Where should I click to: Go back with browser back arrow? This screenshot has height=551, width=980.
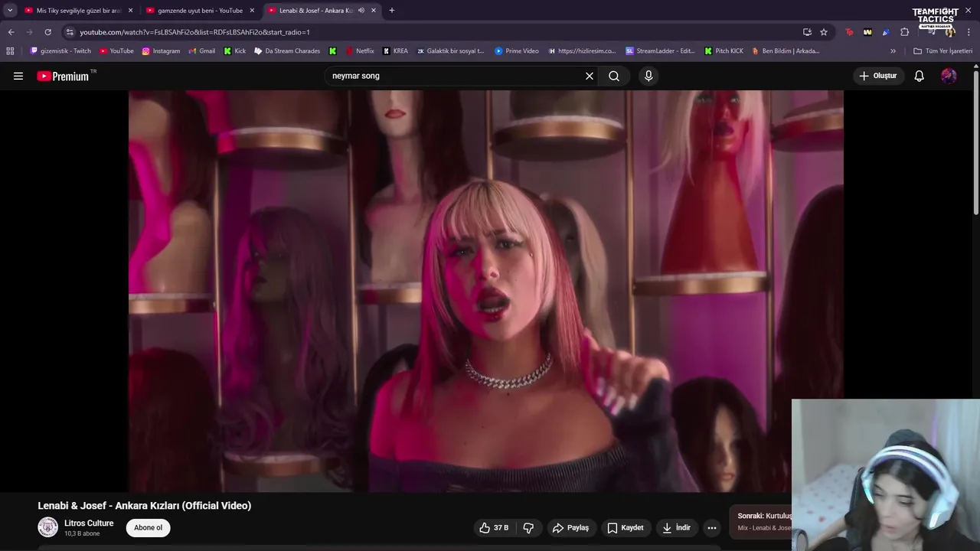pos(11,32)
